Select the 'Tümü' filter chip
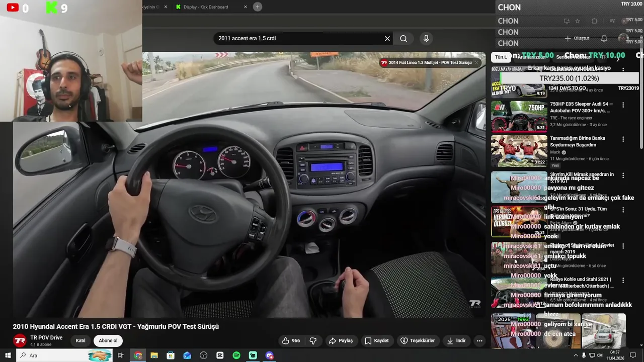 [x=501, y=57]
